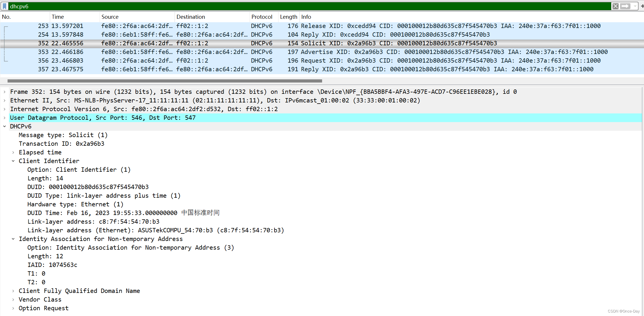Select Message type: Solicit (1) field
644x316 pixels.
coord(63,135)
